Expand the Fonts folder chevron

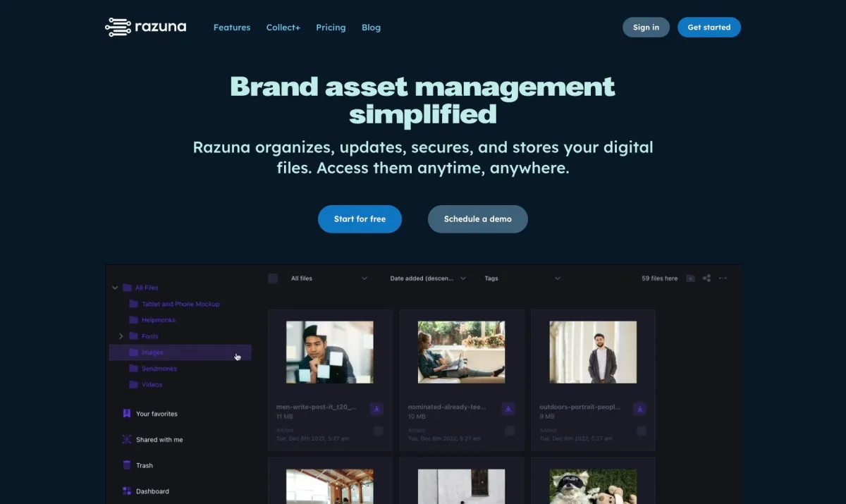click(x=121, y=336)
